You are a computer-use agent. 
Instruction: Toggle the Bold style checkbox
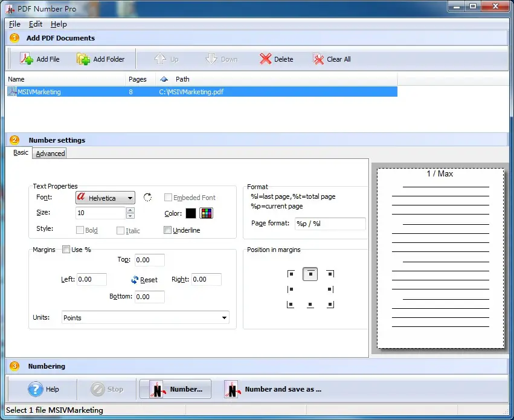pyautogui.click(x=80, y=230)
